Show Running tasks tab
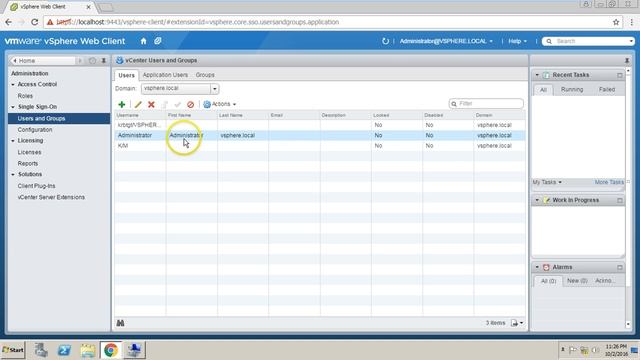The height and width of the screenshot is (360, 640). 572,89
